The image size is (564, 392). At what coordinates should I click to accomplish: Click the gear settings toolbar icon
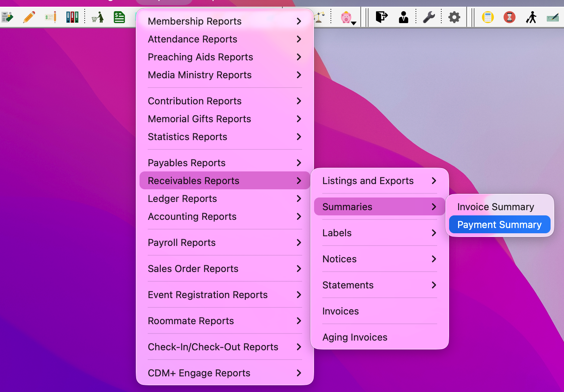(x=454, y=17)
